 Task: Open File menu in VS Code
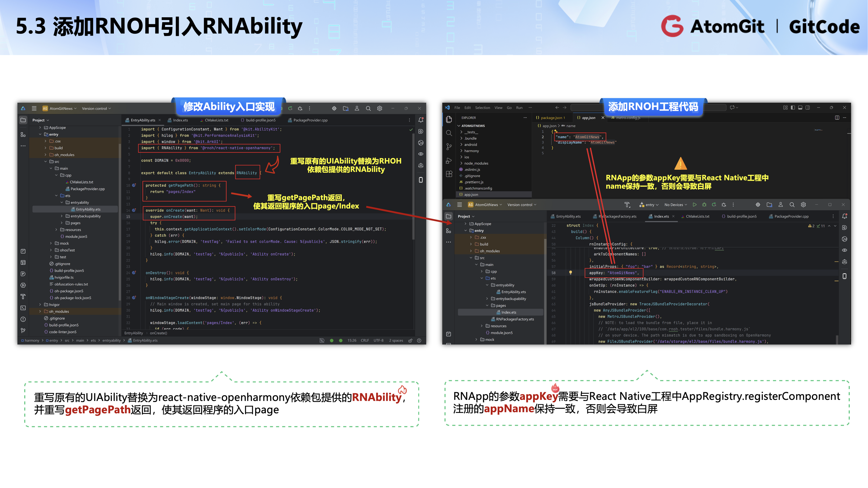coord(457,108)
